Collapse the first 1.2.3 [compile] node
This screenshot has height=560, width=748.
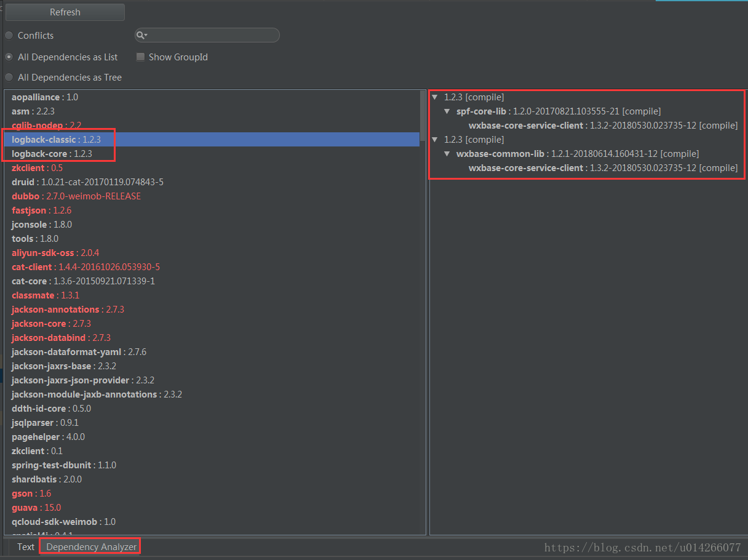point(436,97)
